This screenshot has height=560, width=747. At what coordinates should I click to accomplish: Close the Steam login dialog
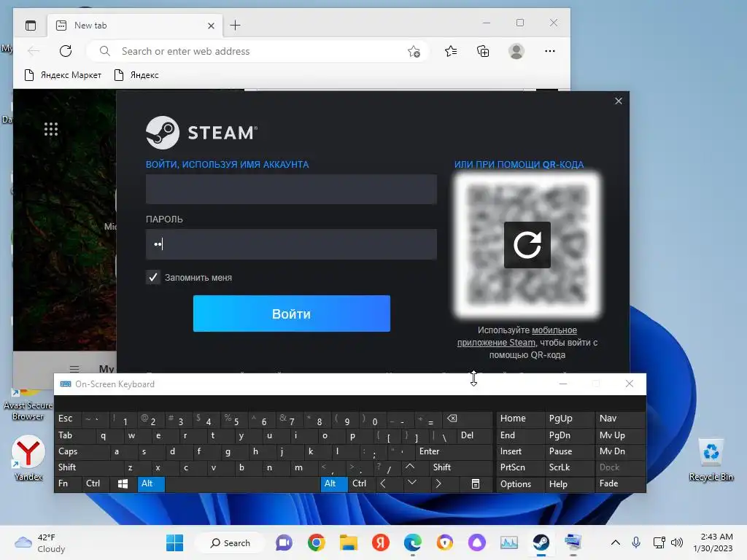(619, 101)
